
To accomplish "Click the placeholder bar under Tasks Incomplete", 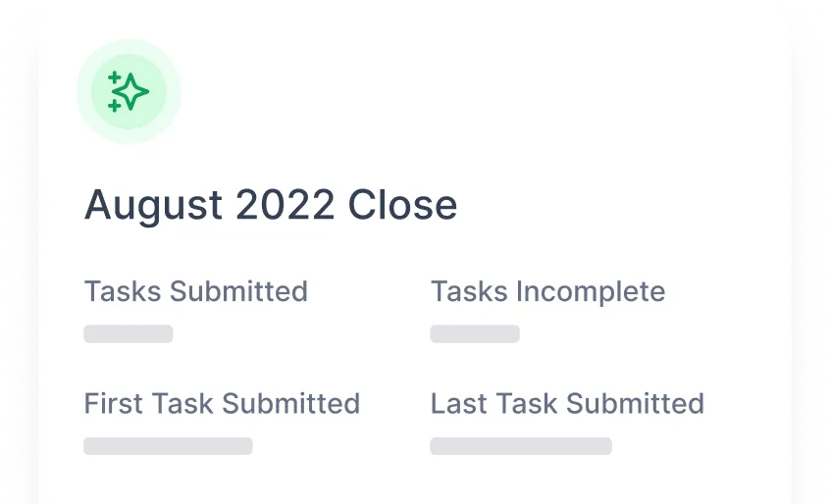I will (475, 334).
